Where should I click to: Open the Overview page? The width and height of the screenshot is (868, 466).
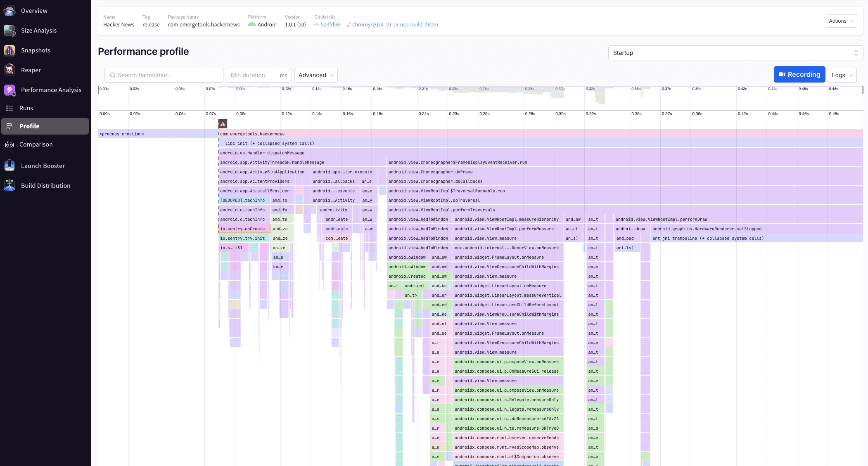coord(34,10)
